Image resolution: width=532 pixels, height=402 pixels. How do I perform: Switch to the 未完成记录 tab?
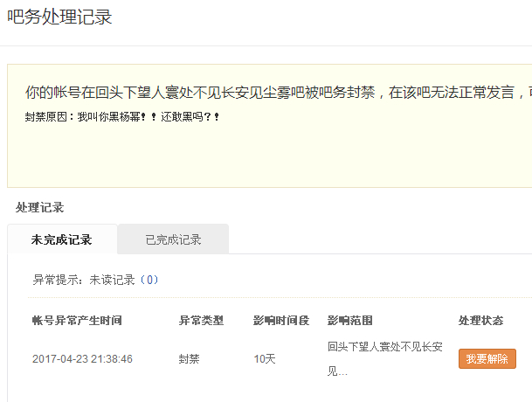[x=61, y=239]
